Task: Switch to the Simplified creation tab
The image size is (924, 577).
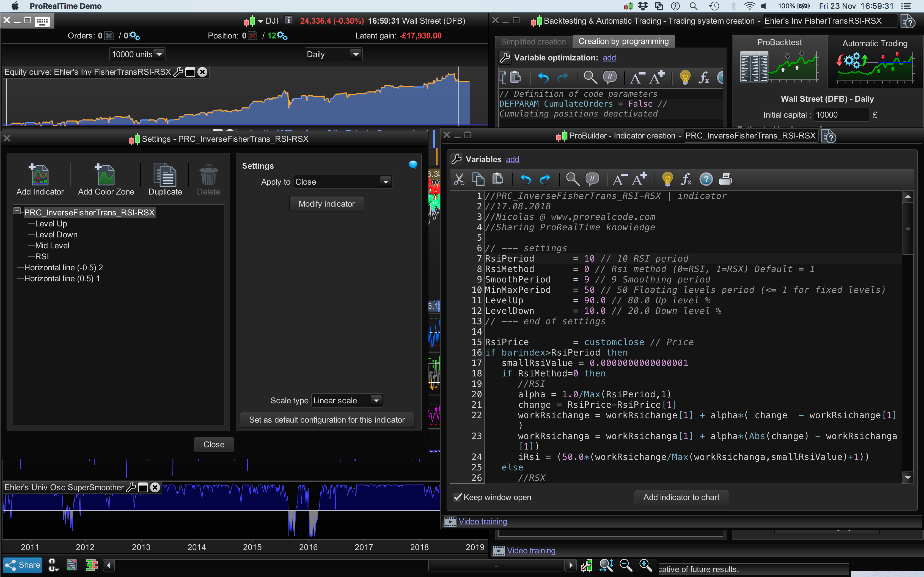Action: 533,41
